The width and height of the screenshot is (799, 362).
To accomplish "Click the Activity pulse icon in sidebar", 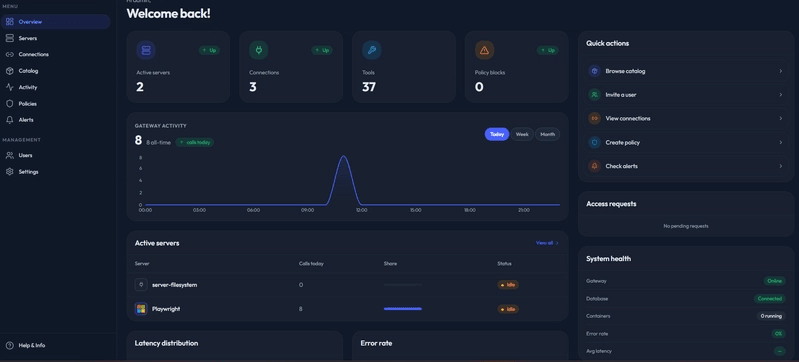I will pos(10,87).
